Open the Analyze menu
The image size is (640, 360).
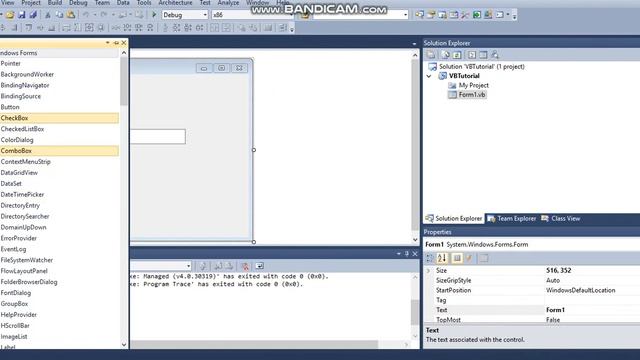(228, 3)
